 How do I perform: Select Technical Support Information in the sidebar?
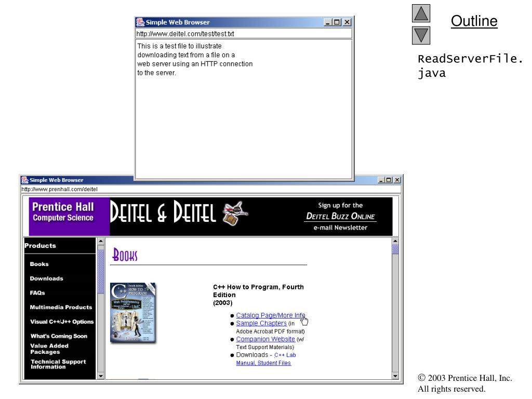tap(58, 364)
